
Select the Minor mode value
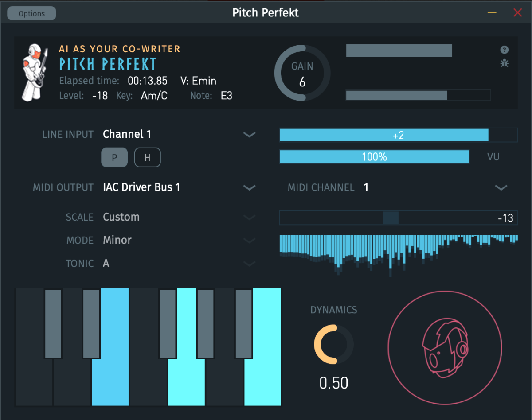pos(117,240)
